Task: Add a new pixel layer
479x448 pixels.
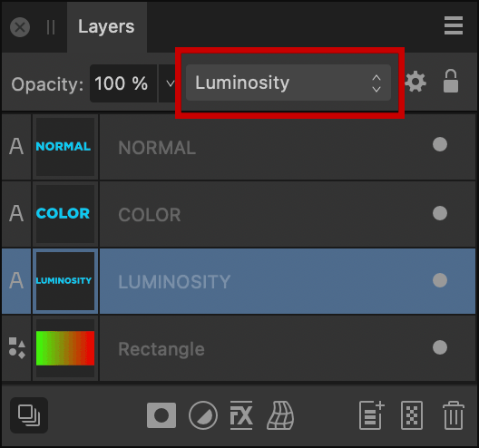Action: pyautogui.click(x=412, y=415)
